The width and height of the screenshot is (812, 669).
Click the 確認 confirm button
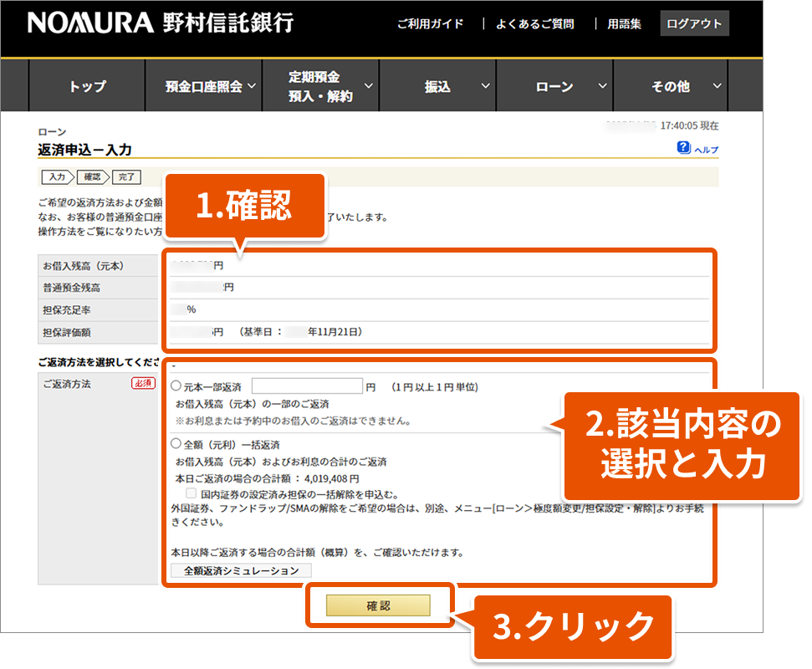(378, 605)
